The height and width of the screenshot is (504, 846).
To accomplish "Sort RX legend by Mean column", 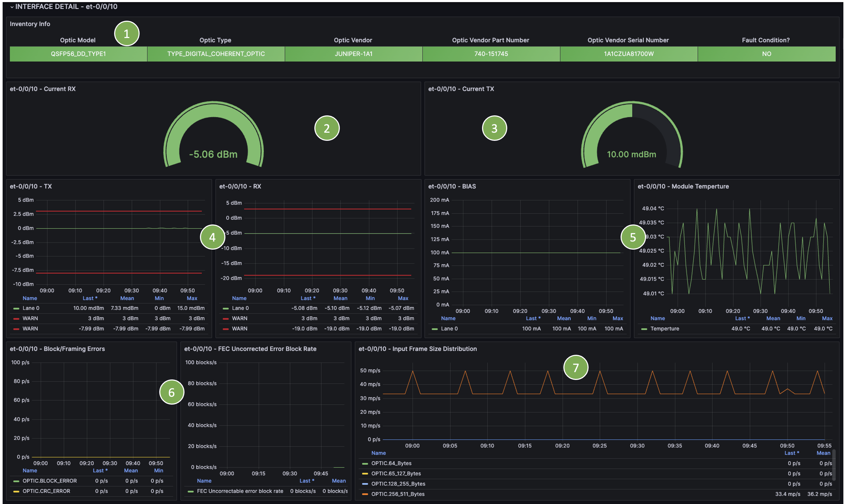I will (x=340, y=298).
